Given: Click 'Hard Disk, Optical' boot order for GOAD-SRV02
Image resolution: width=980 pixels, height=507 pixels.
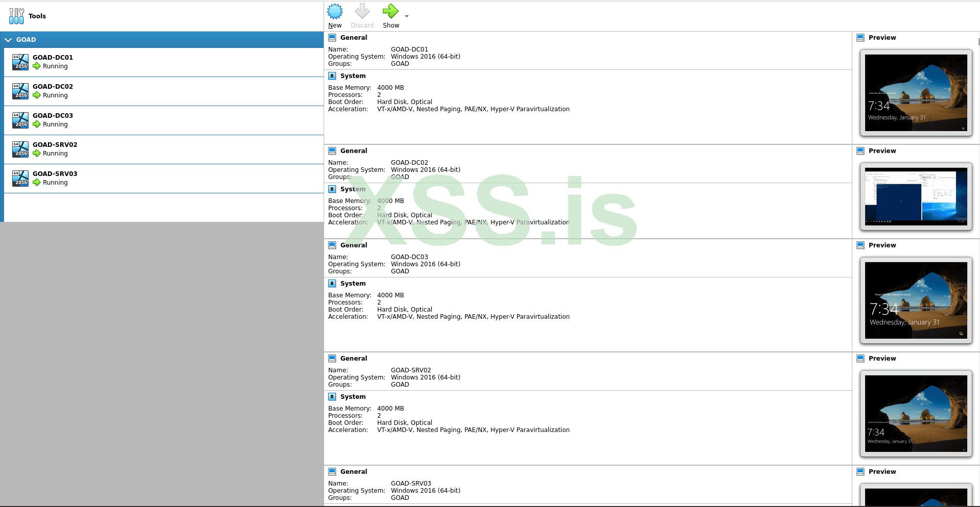Looking at the screenshot, I should tap(405, 423).
